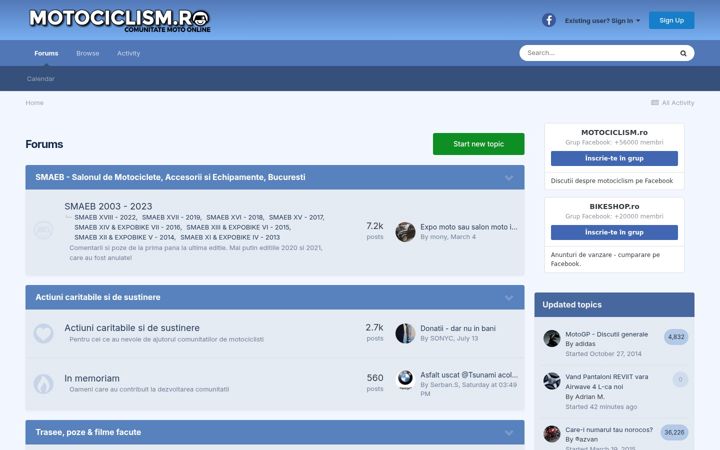Open Care-i numarul tau norocos topic
Screen dimensions: 720x450
tap(609, 430)
